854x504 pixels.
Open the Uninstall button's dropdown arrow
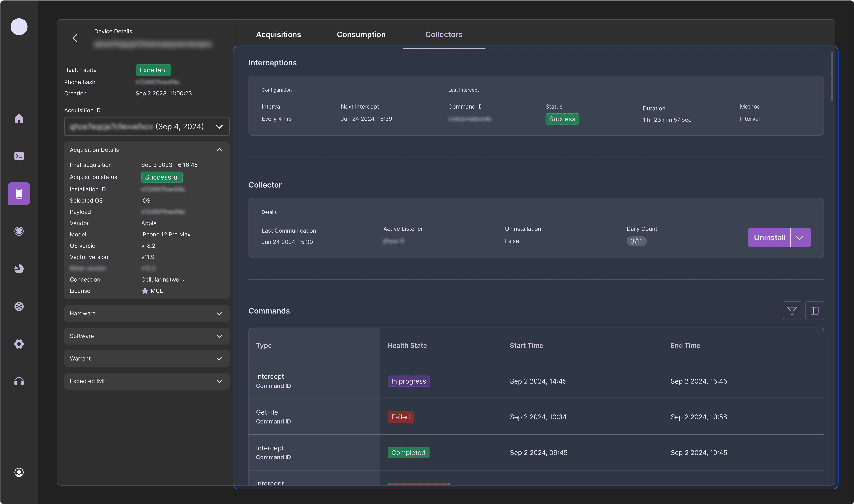[x=800, y=237]
